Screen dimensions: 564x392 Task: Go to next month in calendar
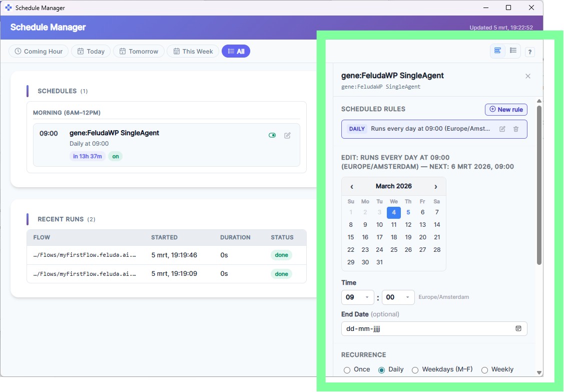pyautogui.click(x=436, y=186)
